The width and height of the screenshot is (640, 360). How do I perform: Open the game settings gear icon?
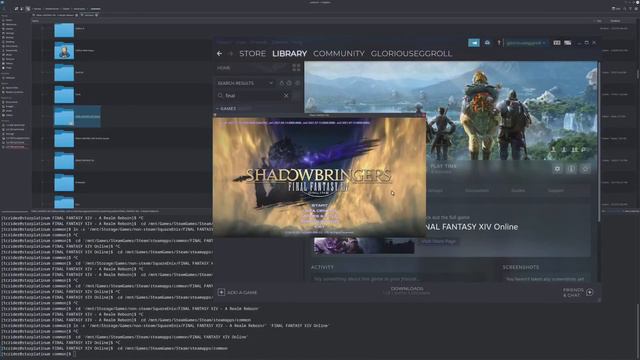(x=557, y=169)
